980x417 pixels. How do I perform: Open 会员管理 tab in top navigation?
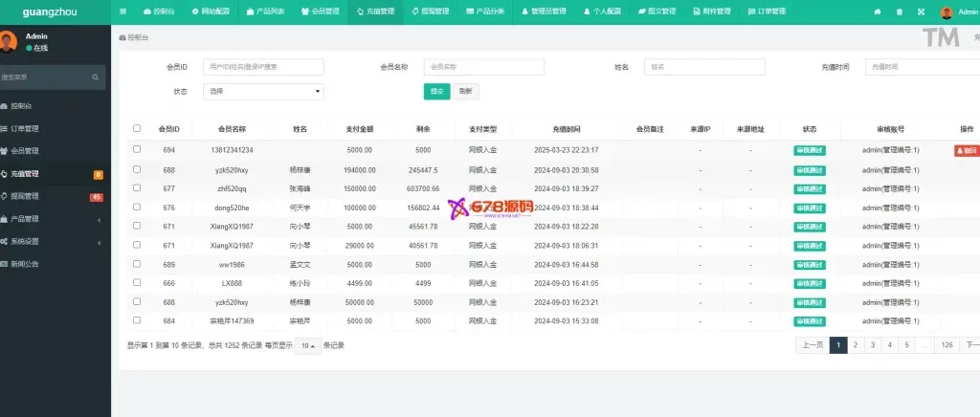320,11
